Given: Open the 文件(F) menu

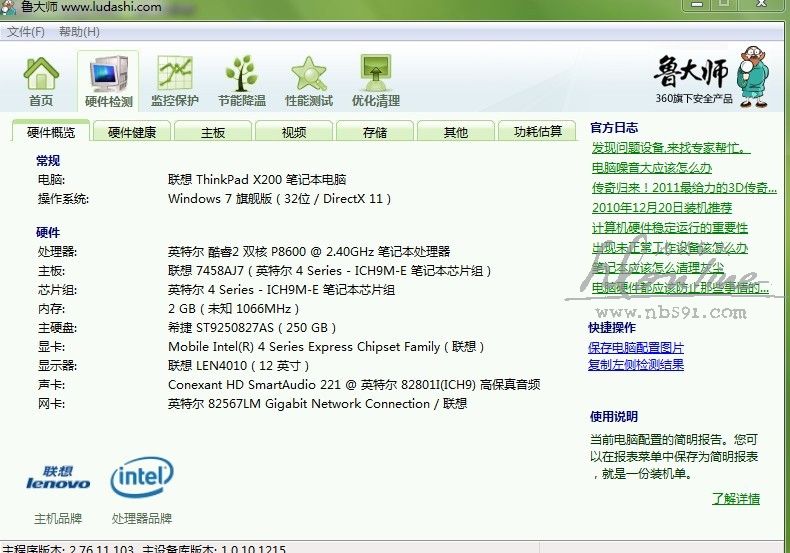Looking at the screenshot, I should coord(26,32).
